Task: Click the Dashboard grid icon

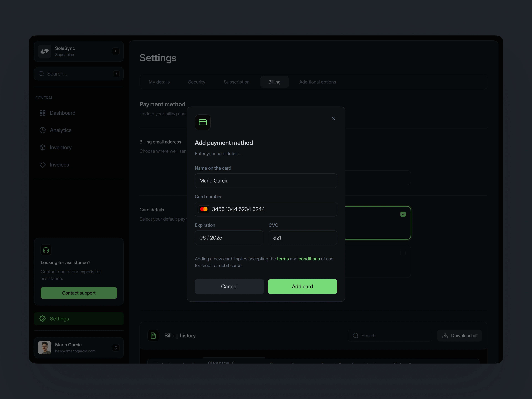Action: point(43,113)
